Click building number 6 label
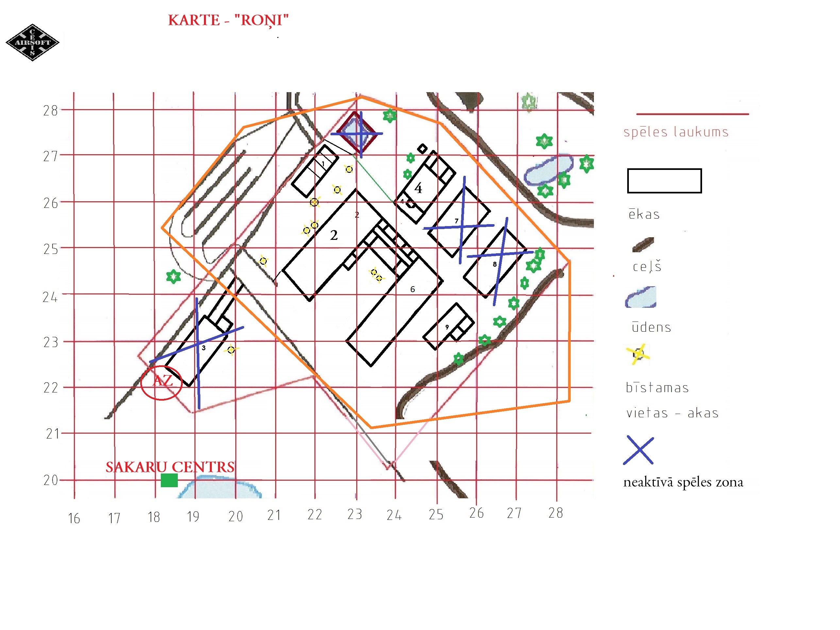840x630 pixels. click(x=412, y=290)
